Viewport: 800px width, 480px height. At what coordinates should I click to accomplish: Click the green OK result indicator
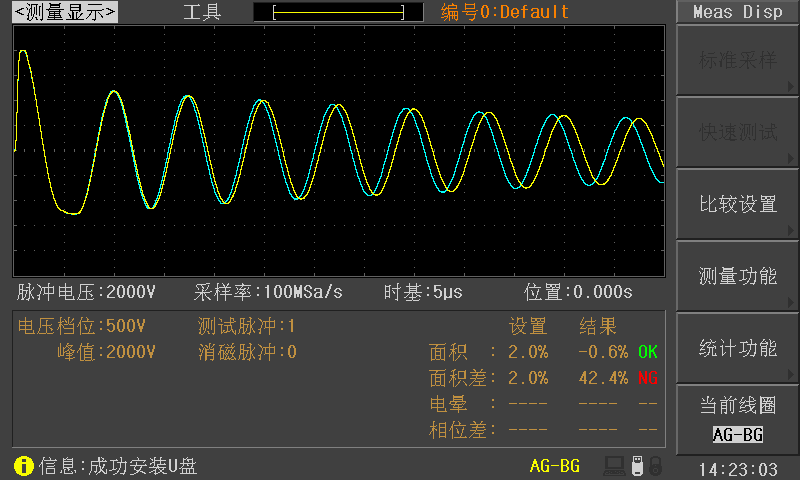coord(648,352)
